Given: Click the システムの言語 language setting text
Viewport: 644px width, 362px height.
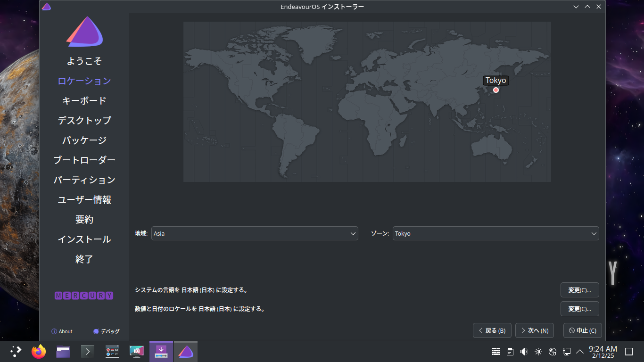Looking at the screenshot, I should coord(191,290).
